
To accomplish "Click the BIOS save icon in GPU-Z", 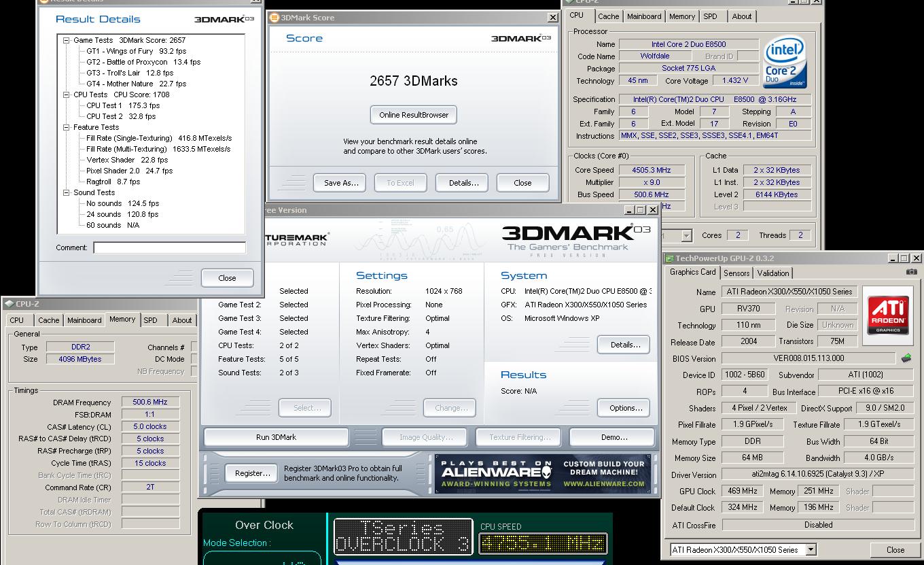I will pyautogui.click(x=906, y=358).
